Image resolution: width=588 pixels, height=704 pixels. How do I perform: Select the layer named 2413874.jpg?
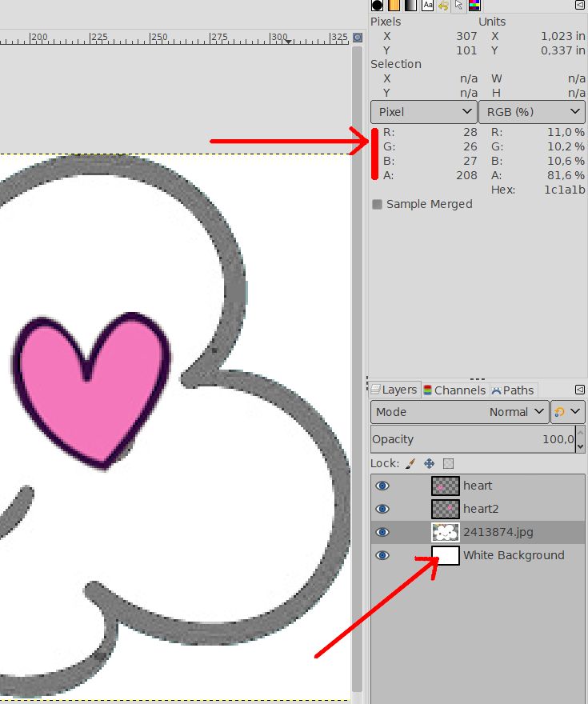(498, 532)
